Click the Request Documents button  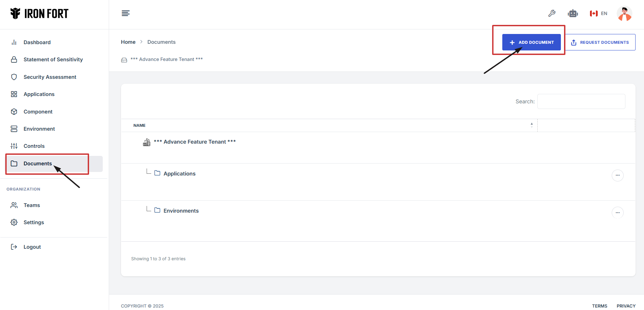600,42
